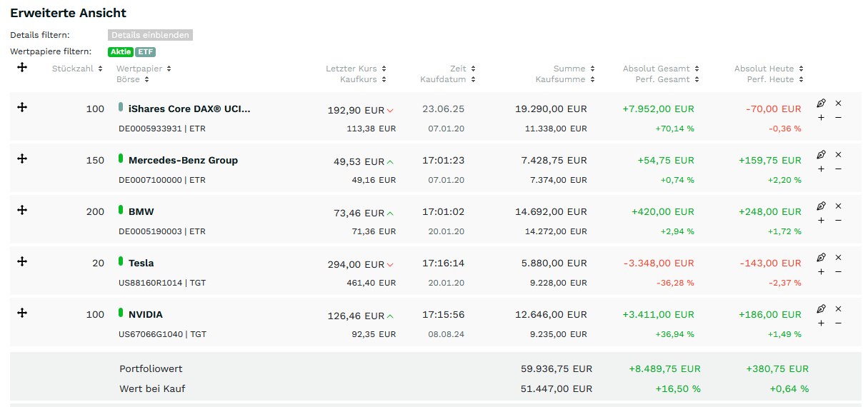Click the green Aktie marker beside NVIDIA
Viewport: 868px width, 407px height.
click(x=121, y=313)
